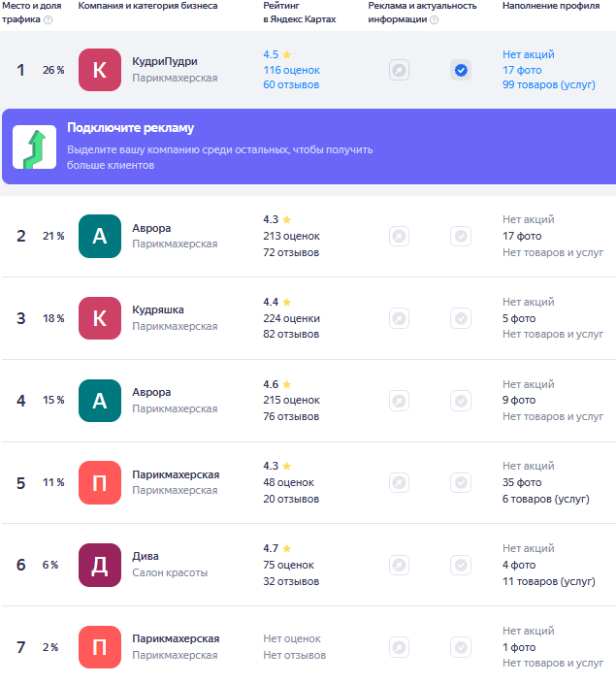
Task: Click 'Нет отзывов' in row 7
Action: 295,655
